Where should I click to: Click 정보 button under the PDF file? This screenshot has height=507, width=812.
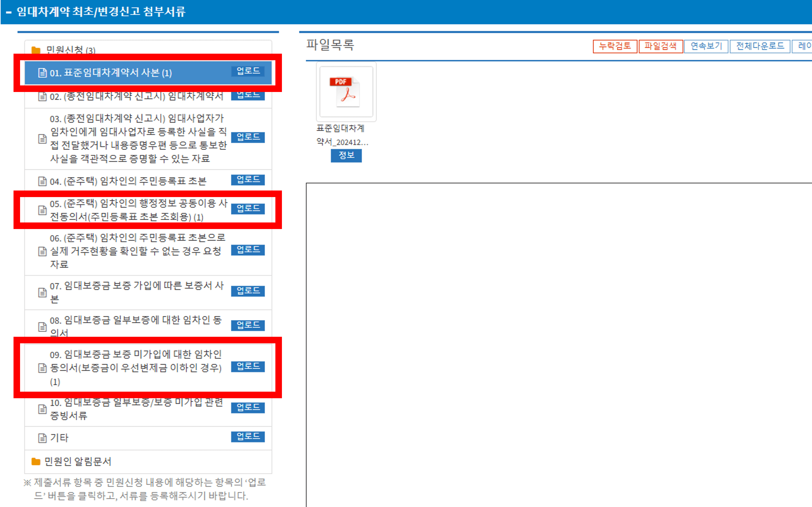tap(346, 156)
